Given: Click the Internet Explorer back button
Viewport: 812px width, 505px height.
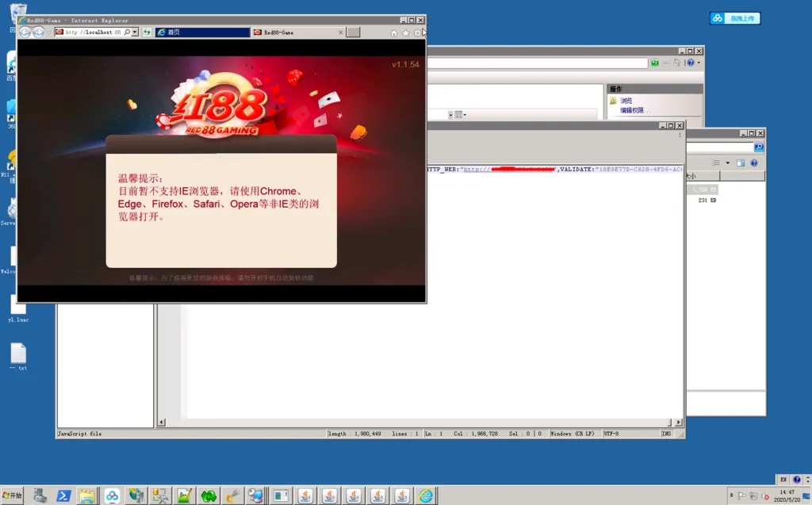Looking at the screenshot, I should (25, 33).
